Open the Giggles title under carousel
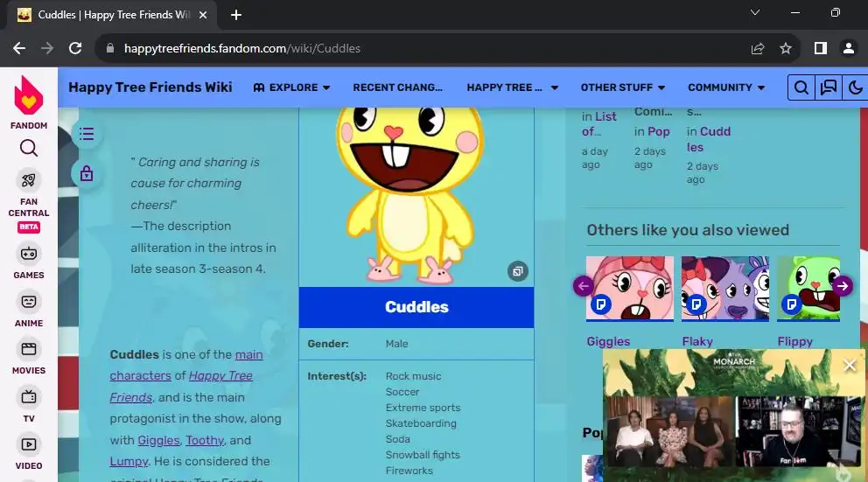The height and width of the screenshot is (482, 868). tap(608, 341)
